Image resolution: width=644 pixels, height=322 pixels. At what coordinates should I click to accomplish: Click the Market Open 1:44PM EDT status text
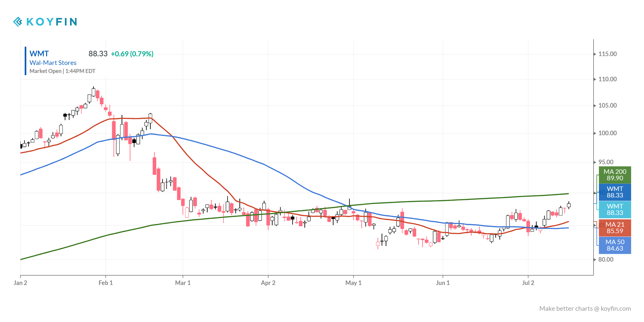click(x=62, y=71)
